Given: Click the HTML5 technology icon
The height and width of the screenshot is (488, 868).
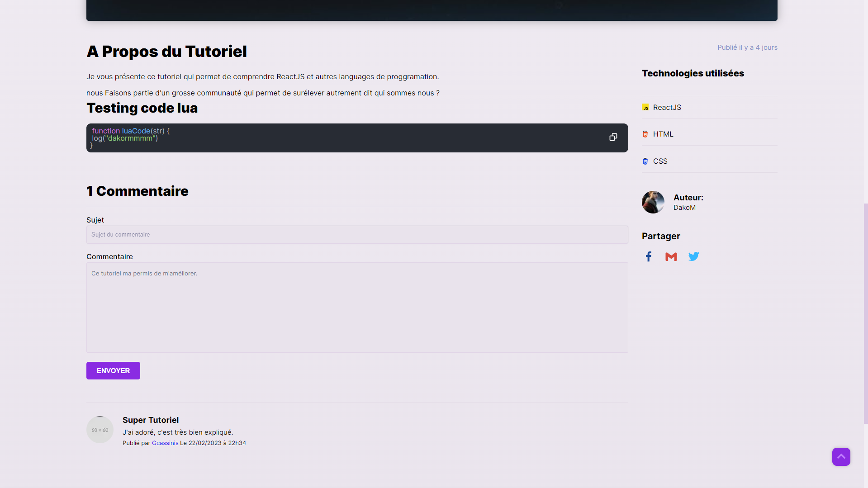Looking at the screenshot, I should point(645,134).
